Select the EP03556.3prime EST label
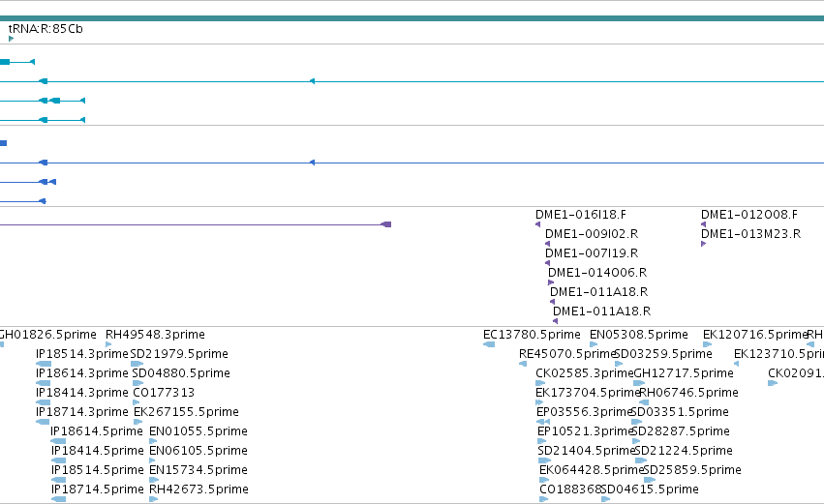 click(x=584, y=412)
